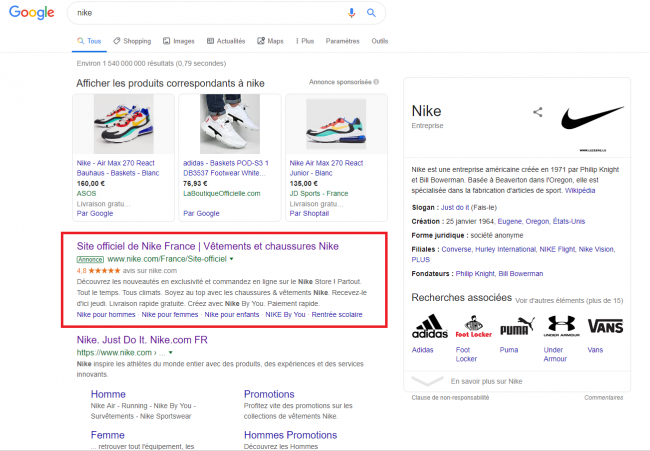Click the Under Armour text label

click(x=555, y=354)
